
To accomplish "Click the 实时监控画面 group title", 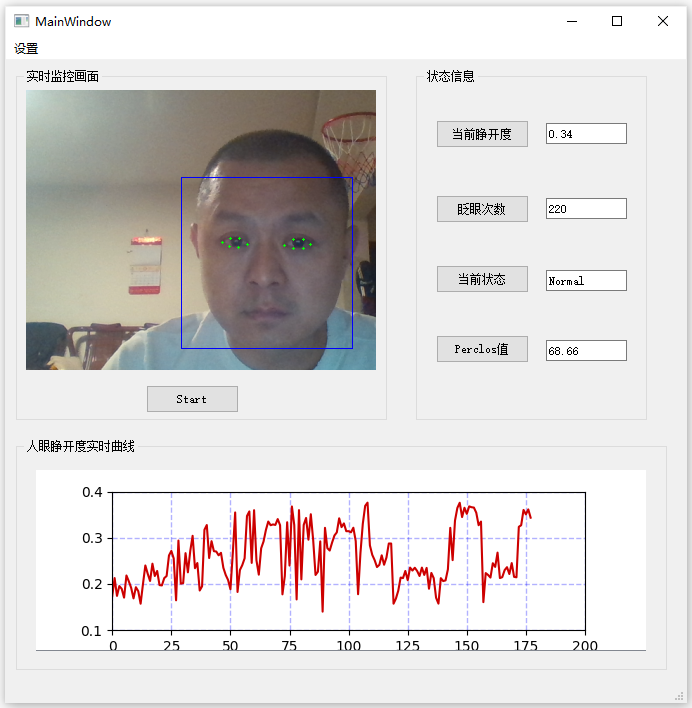I will (62, 76).
